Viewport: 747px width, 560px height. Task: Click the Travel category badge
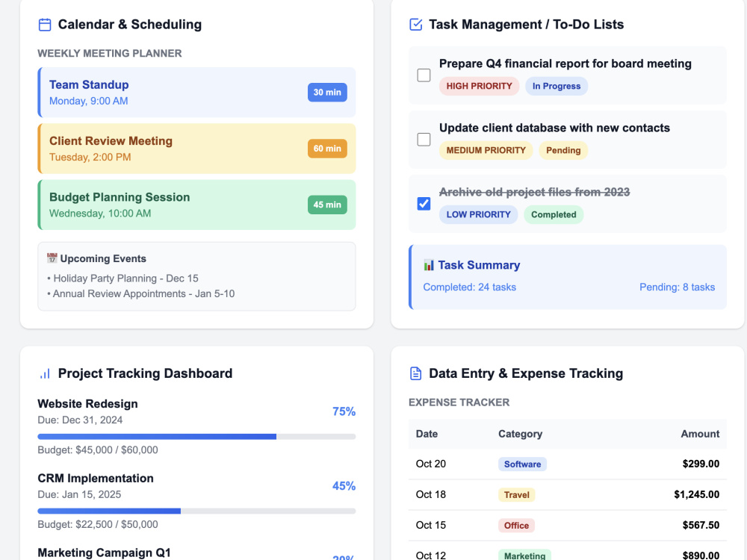tap(516, 495)
